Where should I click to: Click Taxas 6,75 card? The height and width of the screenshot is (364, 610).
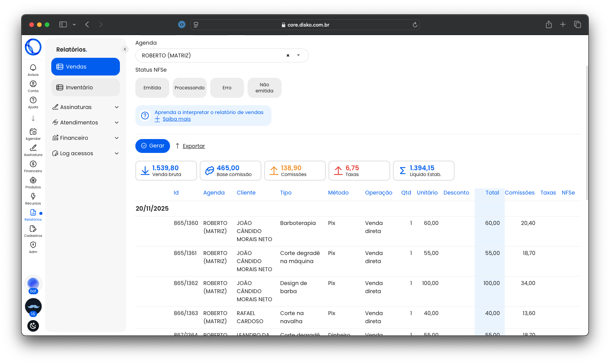[x=359, y=171]
